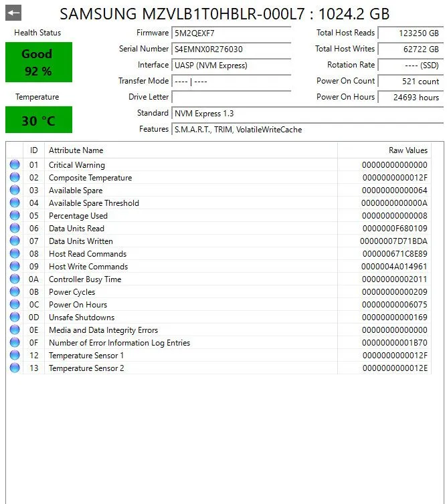The image size is (447, 504).
Task: Click status orb for Data Units Written
Action: tap(15, 241)
